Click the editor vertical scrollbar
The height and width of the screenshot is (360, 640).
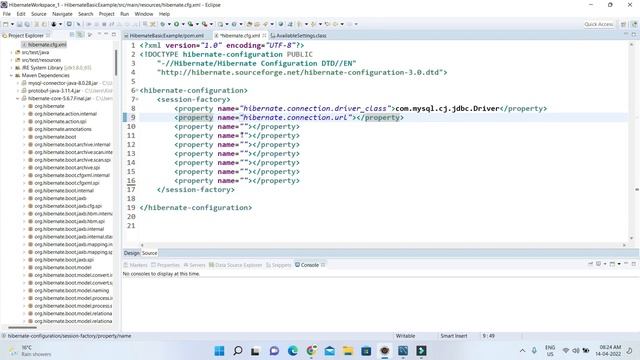click(631, 141)
